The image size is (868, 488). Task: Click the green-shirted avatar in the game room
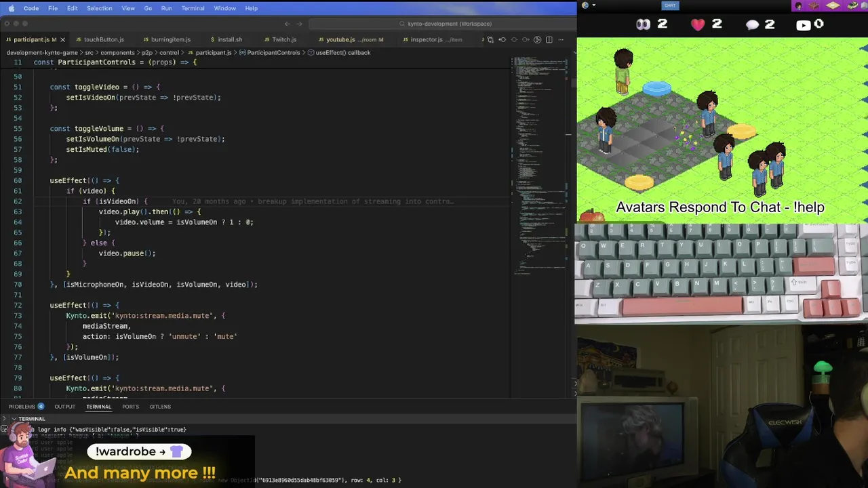(x=623, y=71)
